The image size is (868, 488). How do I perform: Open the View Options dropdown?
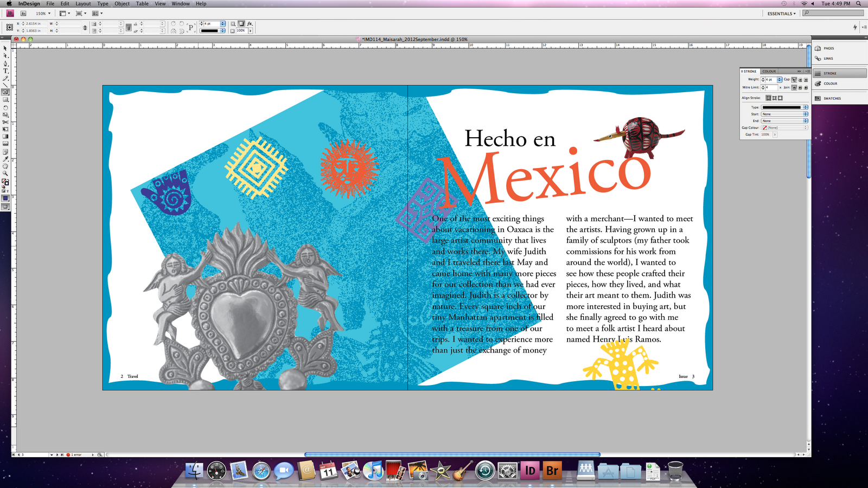pyautogui.click(x=65, y=14)
